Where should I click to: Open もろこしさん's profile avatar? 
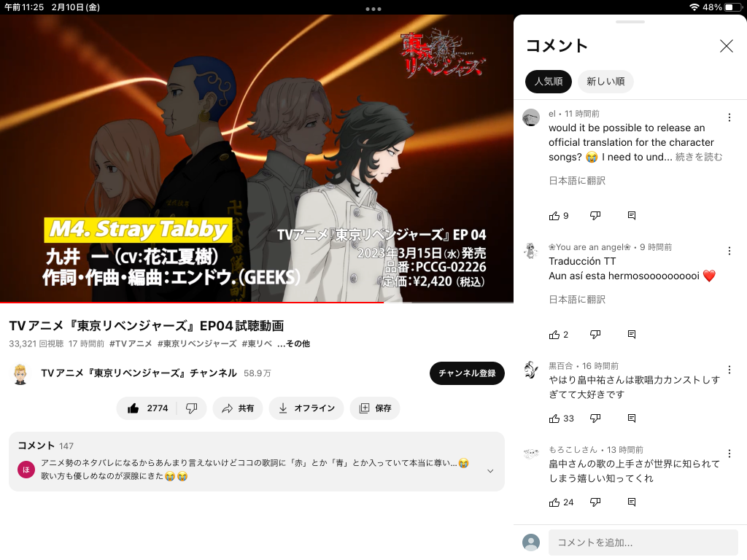click(x=531, y=454)
